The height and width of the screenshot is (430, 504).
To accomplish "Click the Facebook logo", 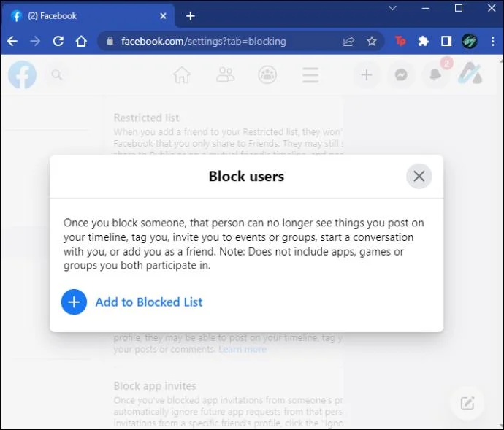I will coord(22,74).
